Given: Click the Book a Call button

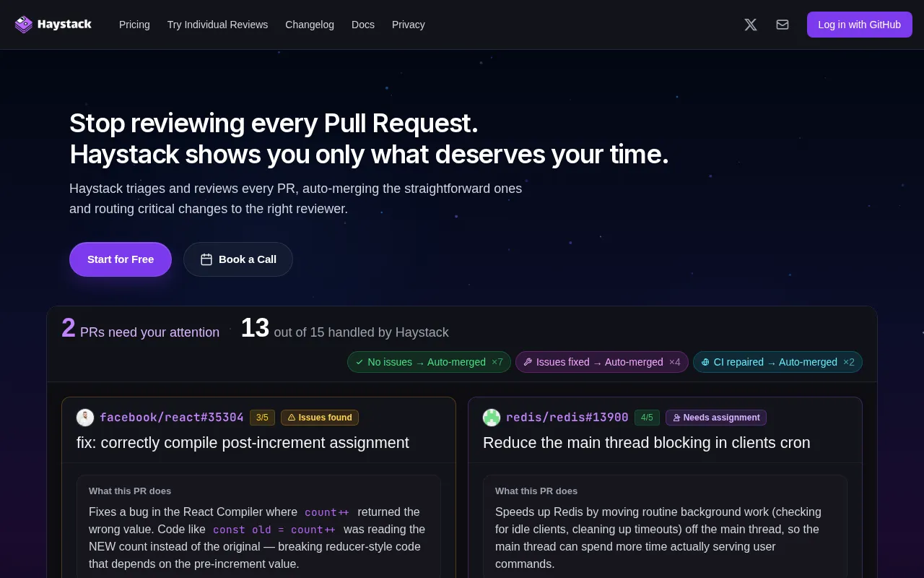Looking at the screenshot, I should [x=238, y=259].
